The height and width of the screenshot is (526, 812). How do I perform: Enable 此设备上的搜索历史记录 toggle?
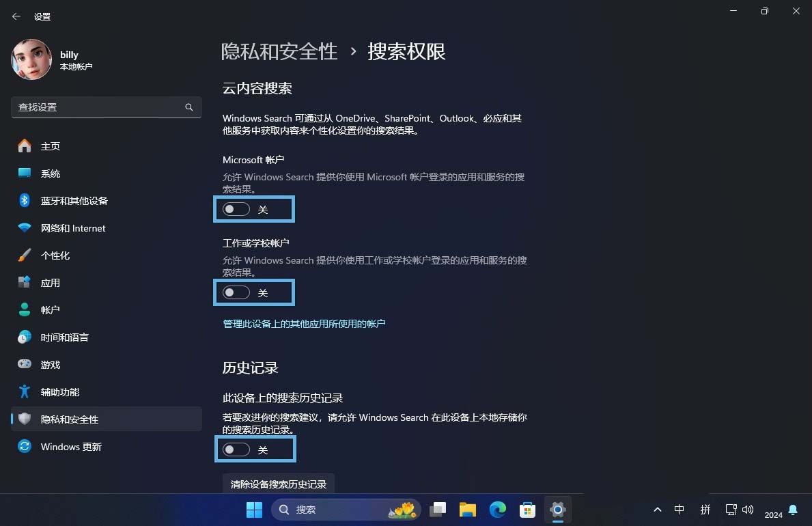(x=236, y=449)
